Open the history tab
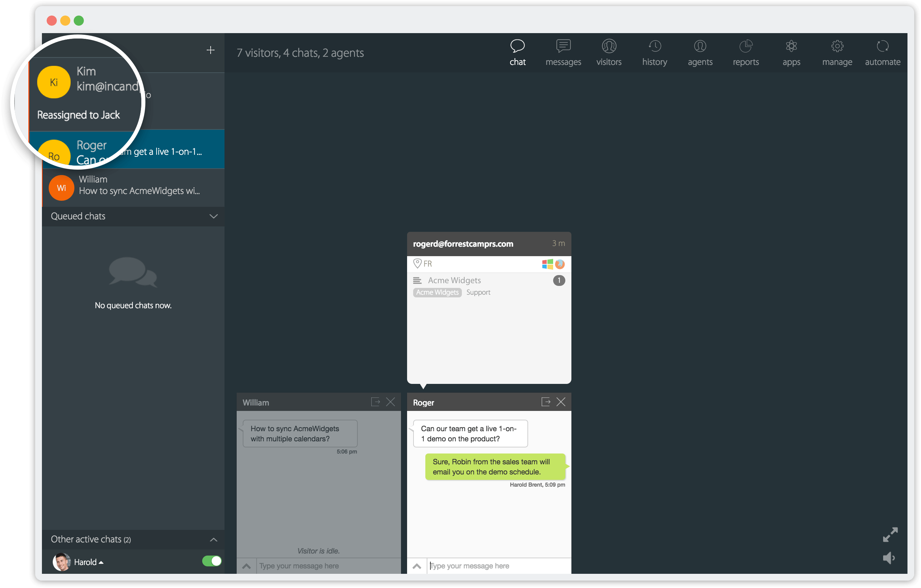The height and width of the screenshot is (588, 921). coord(655,53)
